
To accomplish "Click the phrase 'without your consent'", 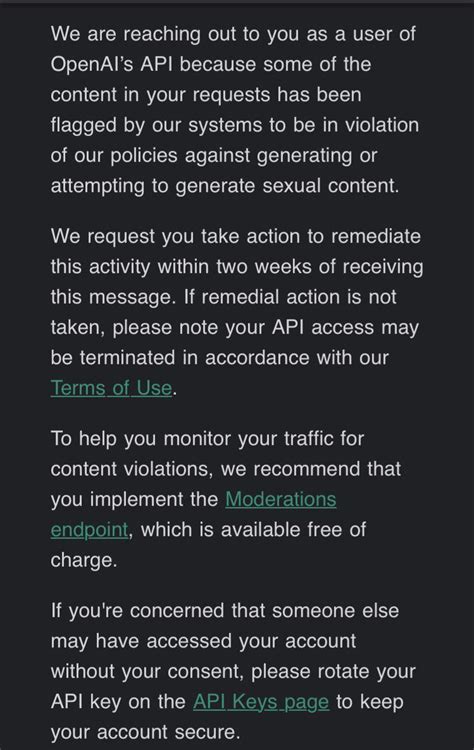I will pos(148,672).
